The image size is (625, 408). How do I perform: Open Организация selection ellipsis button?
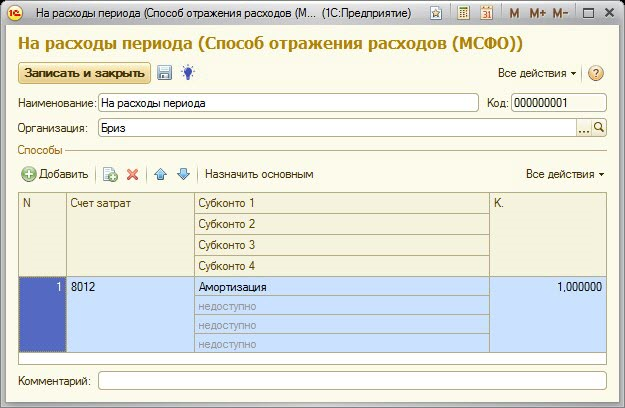(x=584, y=128)
